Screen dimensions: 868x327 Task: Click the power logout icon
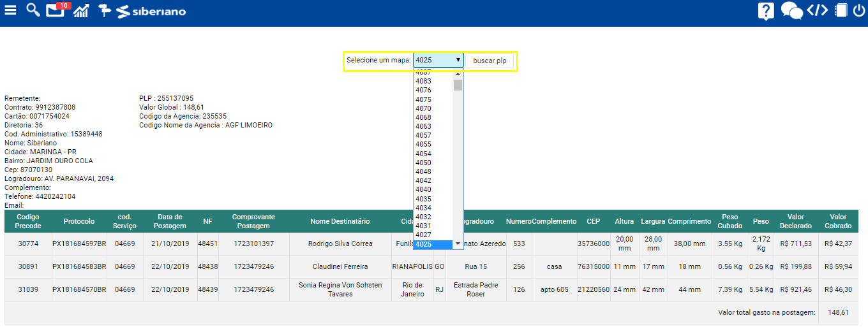coord(858,10)
